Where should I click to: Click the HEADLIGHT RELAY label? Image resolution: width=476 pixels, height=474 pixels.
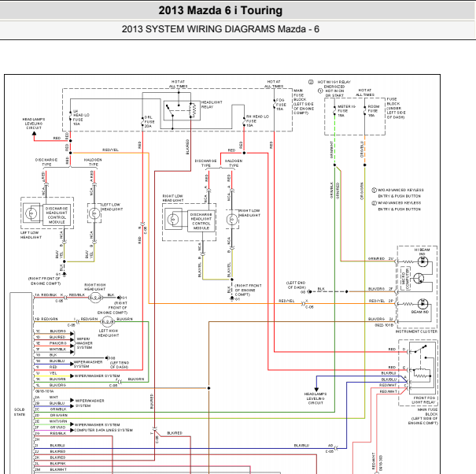212,105
